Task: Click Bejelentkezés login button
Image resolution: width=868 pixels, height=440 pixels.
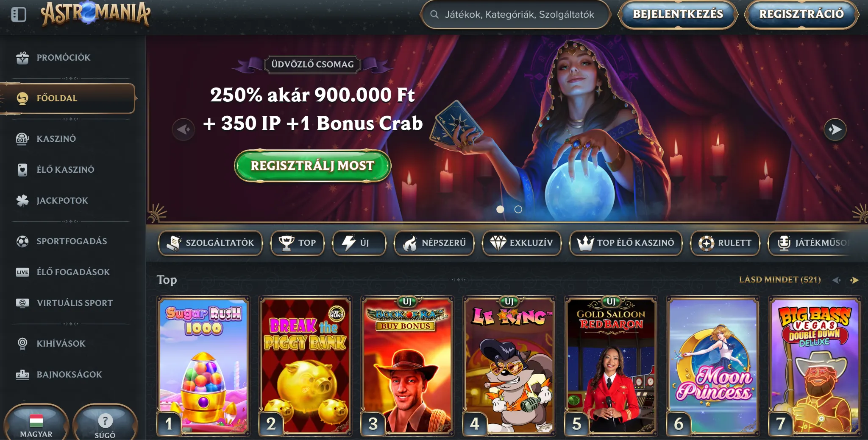Action: (678, 14)
